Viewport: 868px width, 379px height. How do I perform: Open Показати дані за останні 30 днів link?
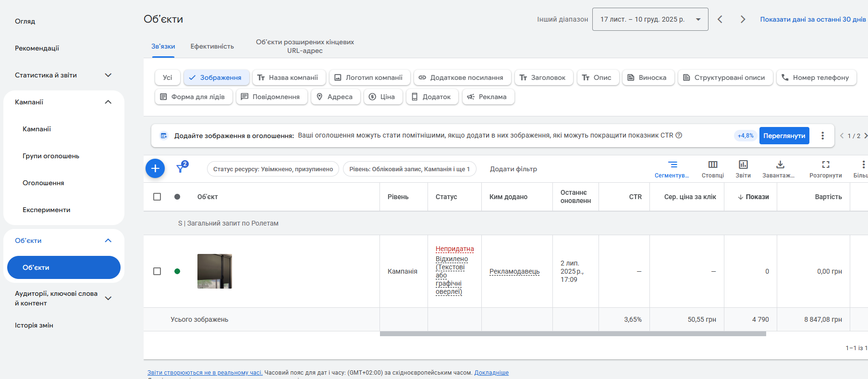[x=813, y=19]
